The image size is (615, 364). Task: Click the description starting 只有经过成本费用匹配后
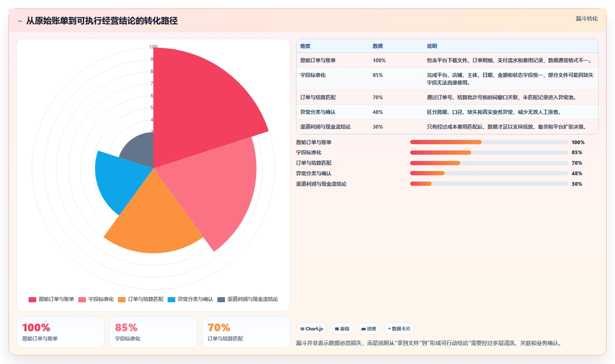click(x=507, y=127)
